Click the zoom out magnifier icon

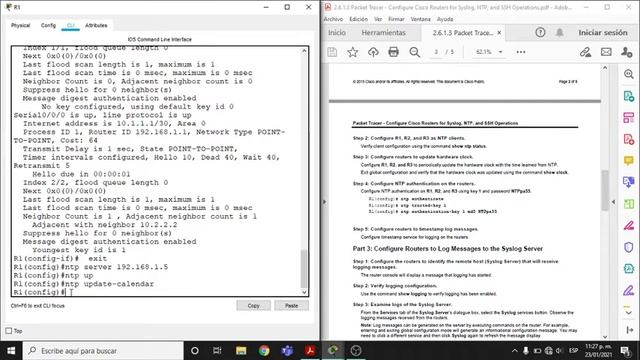(415, 52)
